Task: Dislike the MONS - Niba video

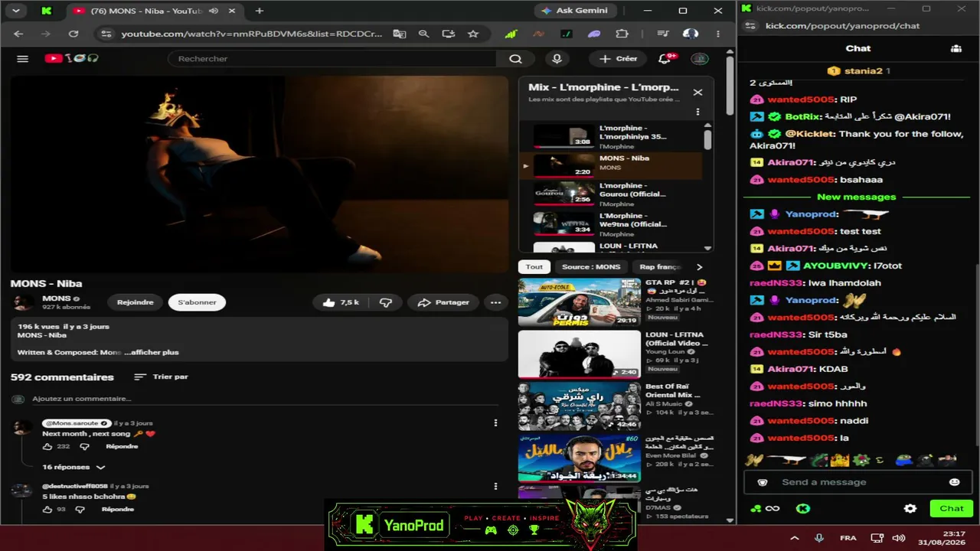Action: point(386,302)
